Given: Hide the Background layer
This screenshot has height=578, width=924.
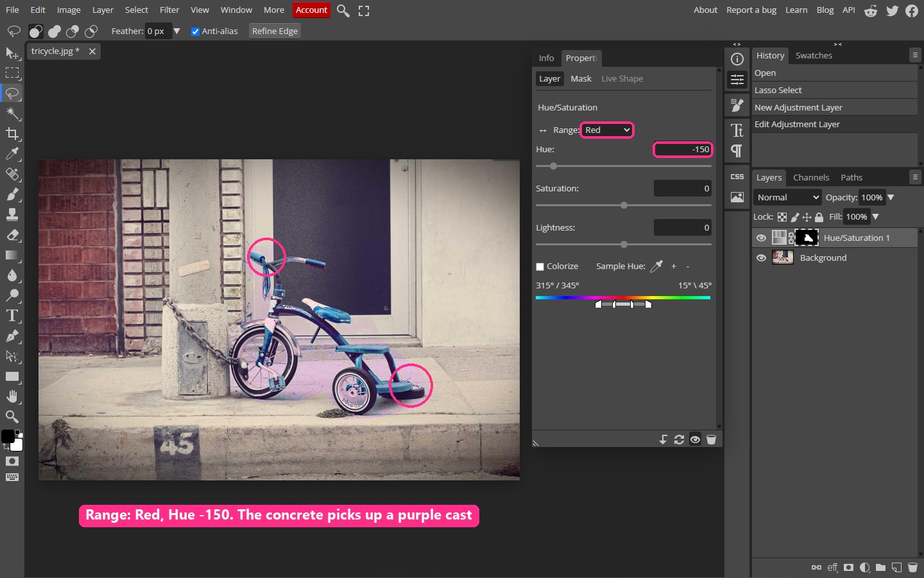Looking at the screenshot, I should [761, 258].
